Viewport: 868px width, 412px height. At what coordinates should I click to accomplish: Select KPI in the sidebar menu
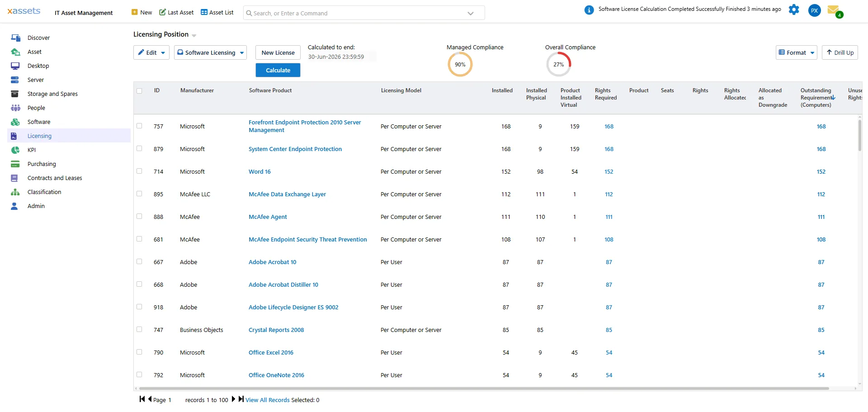32,150
